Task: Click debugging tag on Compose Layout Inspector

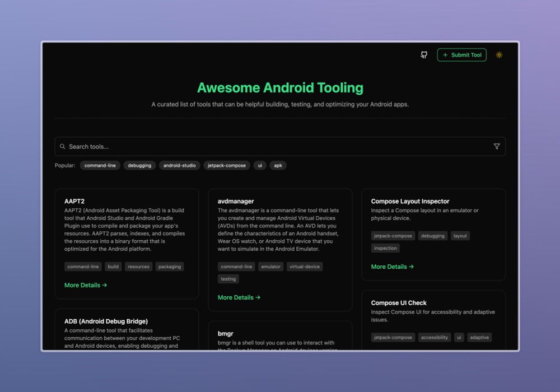Action: pyautogui.click(x=432, y=236)
